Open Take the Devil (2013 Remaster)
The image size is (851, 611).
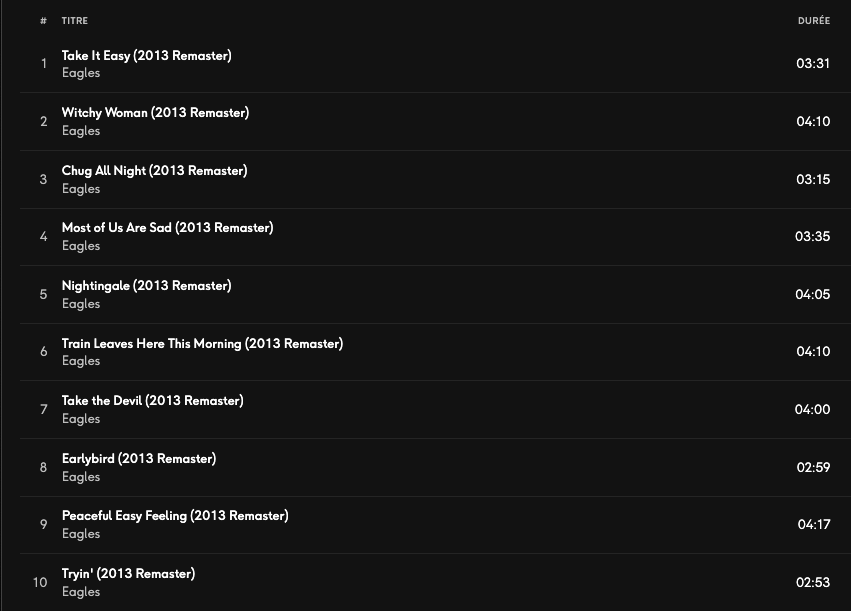tap(152, 401)
